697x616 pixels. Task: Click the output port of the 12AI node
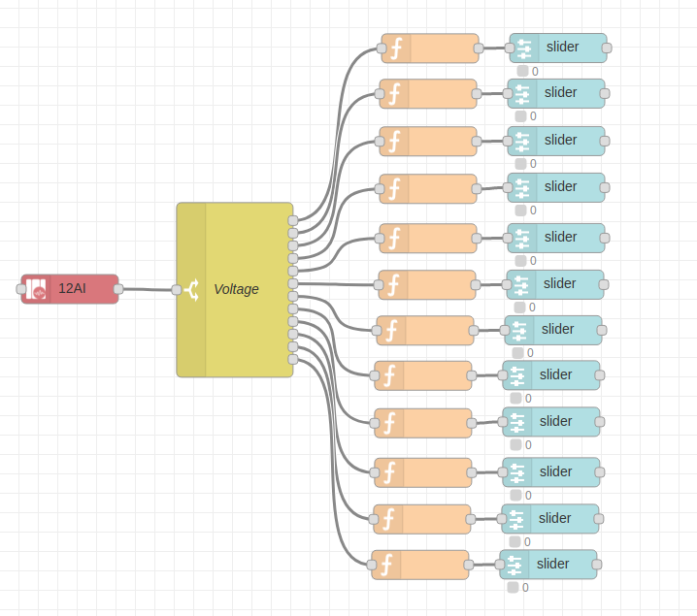[x=118, y=289]
